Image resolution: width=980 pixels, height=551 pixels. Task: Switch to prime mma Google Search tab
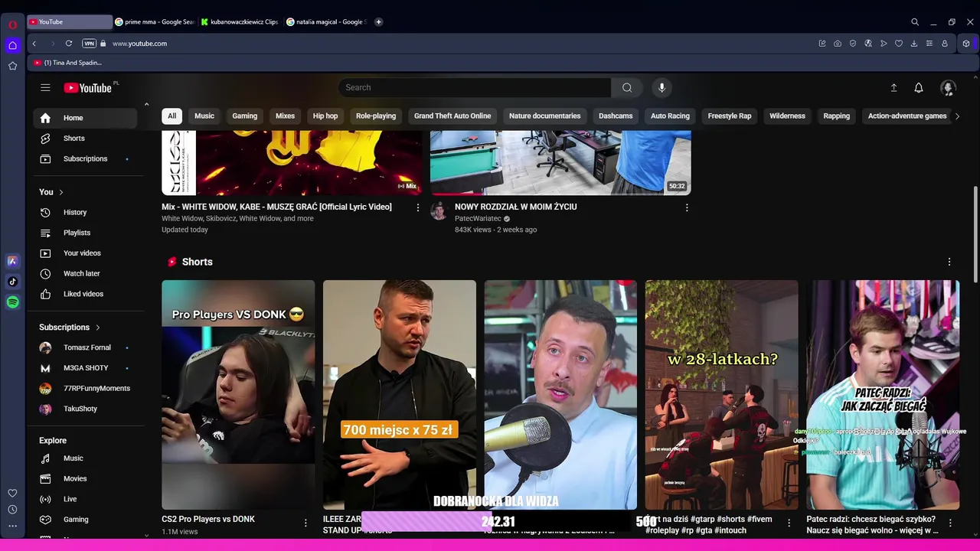pos(155,22)
